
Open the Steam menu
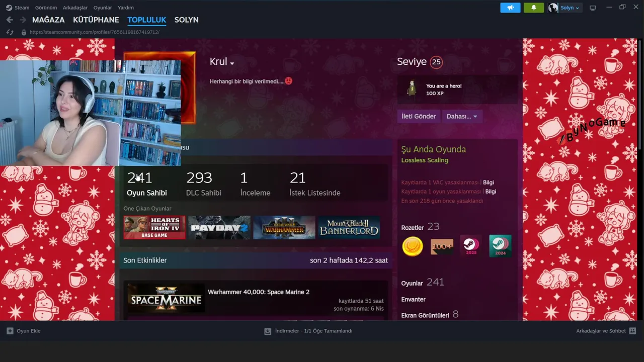click(x=22, y=8)
